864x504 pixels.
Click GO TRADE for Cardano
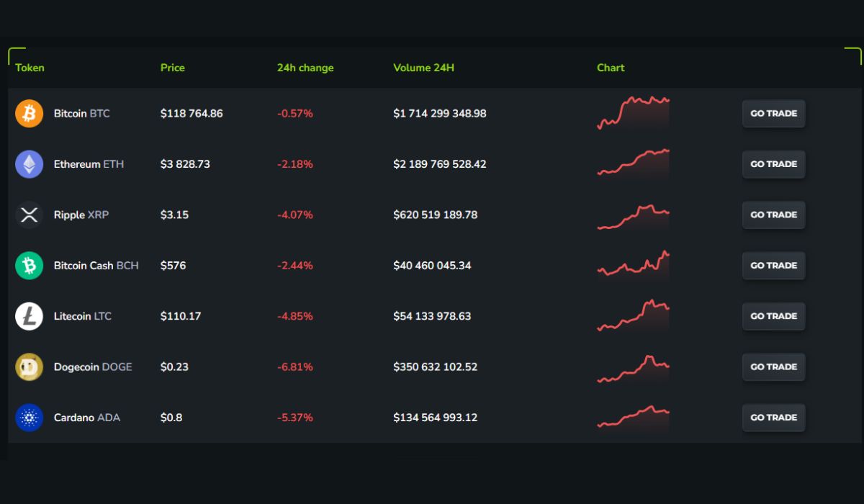click(x=773, y=418)
